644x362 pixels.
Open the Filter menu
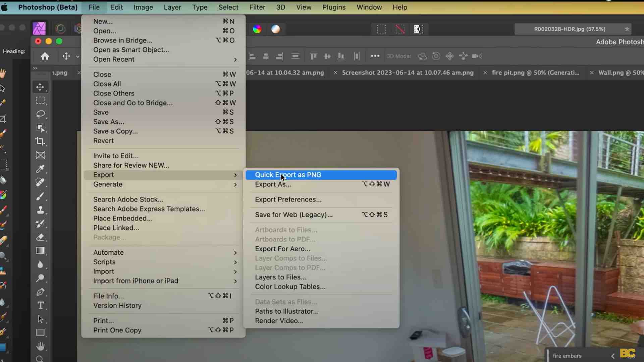(257, 7)
